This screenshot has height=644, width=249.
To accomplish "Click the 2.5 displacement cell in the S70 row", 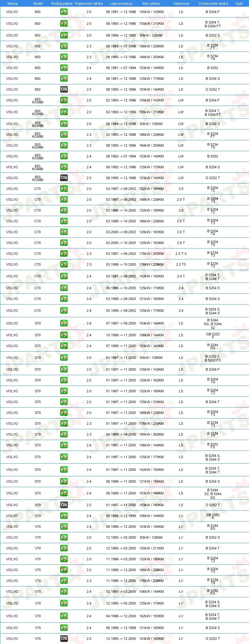I will pyautogui.click(x=89, y=505).
